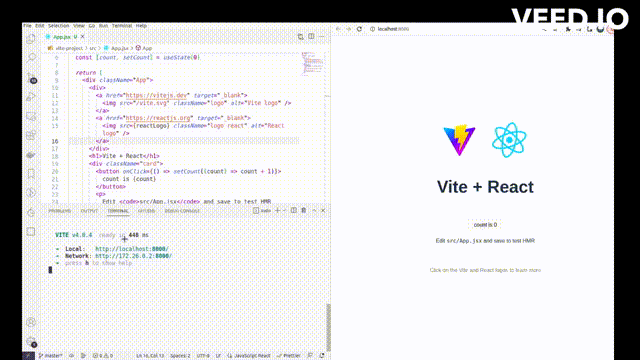640x360 pixels.
Task: Click the count is 0 button
Action: point(485,225)
